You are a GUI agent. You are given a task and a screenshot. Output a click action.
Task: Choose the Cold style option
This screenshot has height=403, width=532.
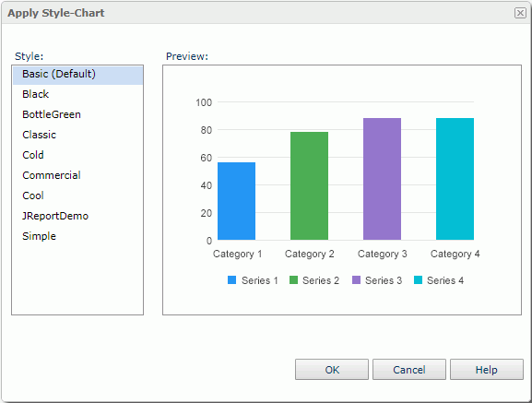click(x=77, y=155)
